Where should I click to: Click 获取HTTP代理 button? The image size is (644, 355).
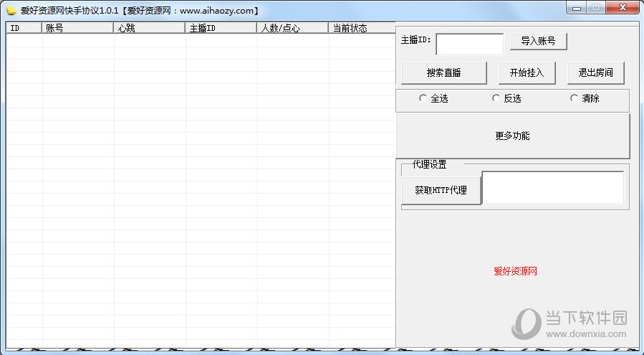441,190
